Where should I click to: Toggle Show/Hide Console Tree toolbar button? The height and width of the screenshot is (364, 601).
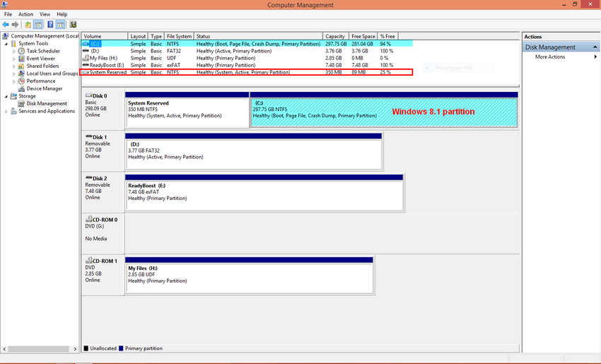38,25
